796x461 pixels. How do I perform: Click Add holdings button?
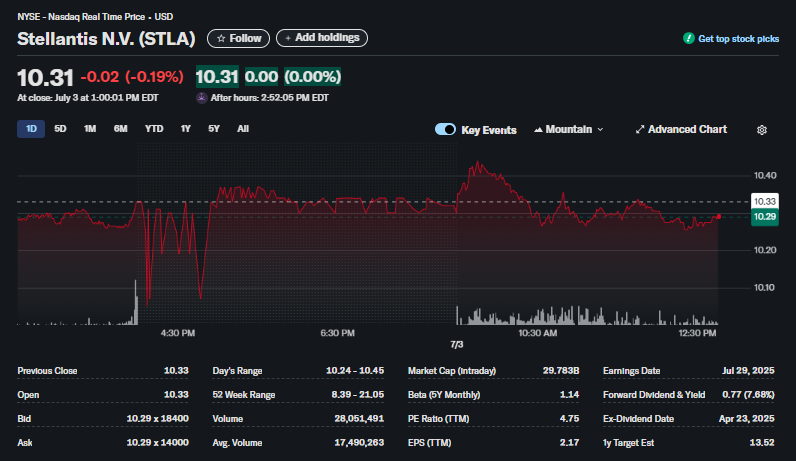tap(322, 38)
